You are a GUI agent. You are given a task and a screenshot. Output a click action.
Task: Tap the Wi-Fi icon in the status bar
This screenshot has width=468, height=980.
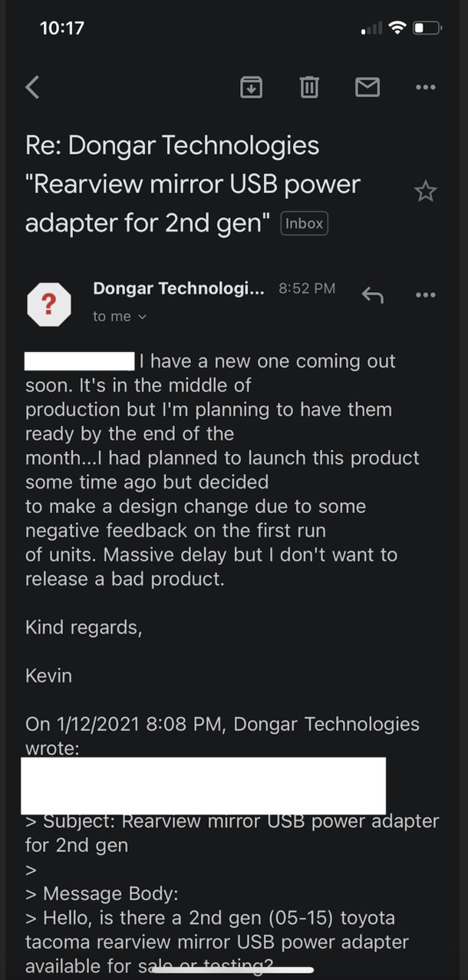click(x=397, y=28)
